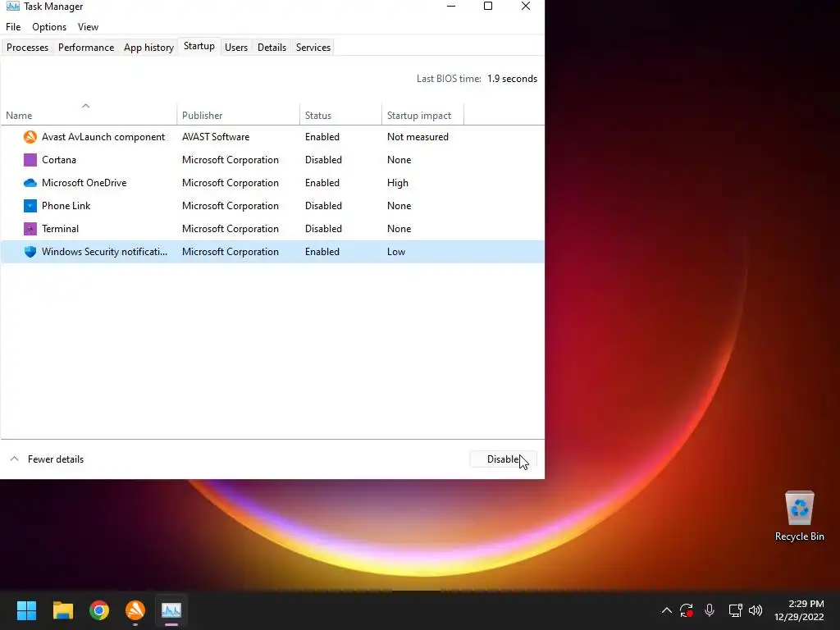This screenshot has height=630, width=840.
Task: Open the View menu
Action: pos(88,27)
